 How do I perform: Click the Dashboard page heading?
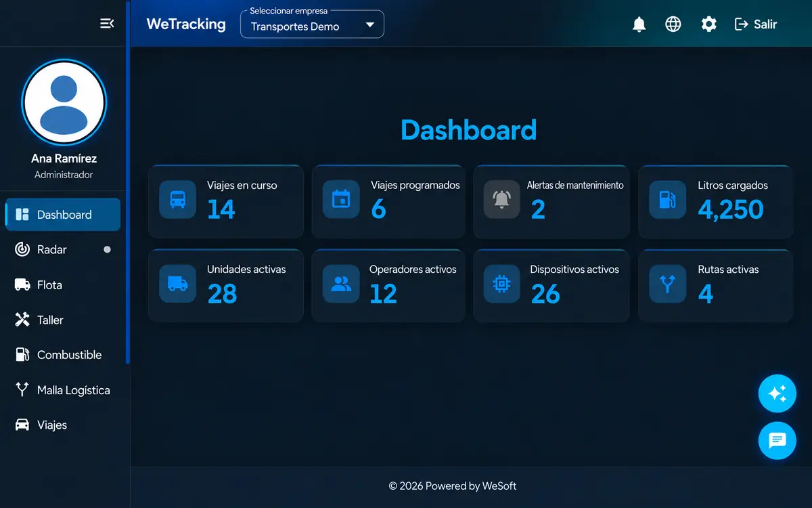(x=468, y=130)
